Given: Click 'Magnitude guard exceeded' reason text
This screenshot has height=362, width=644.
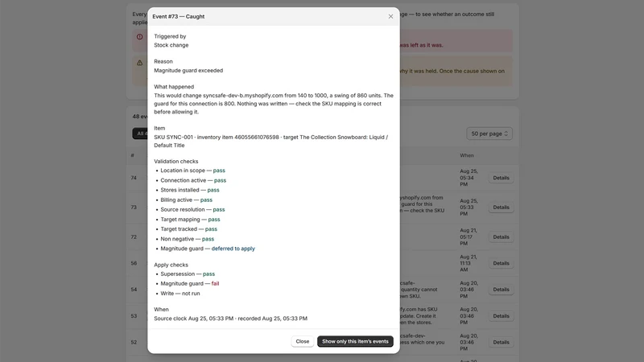Looking at the screenshot, I should 188,71.
